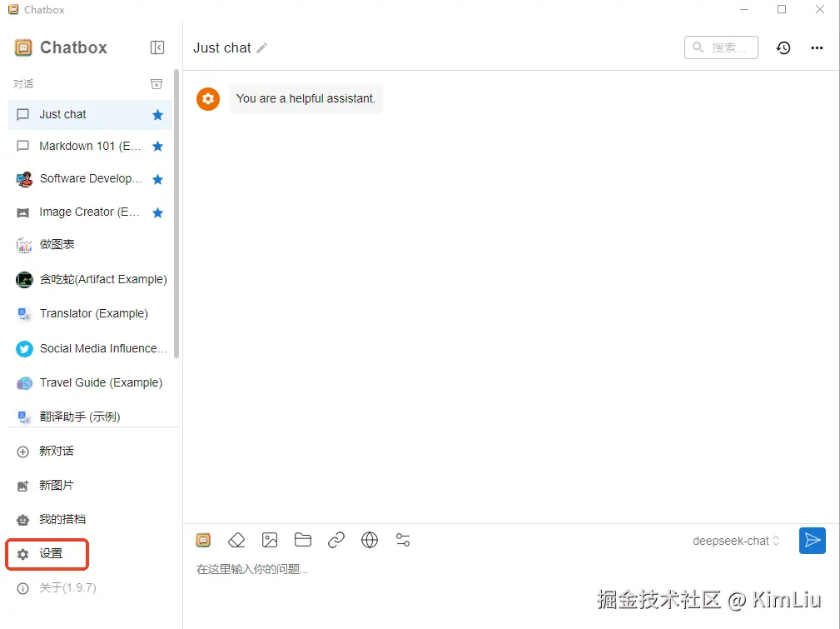The image size is (840, 629).
Task: Click the picture icon of Image Creator
Action: 23,213
